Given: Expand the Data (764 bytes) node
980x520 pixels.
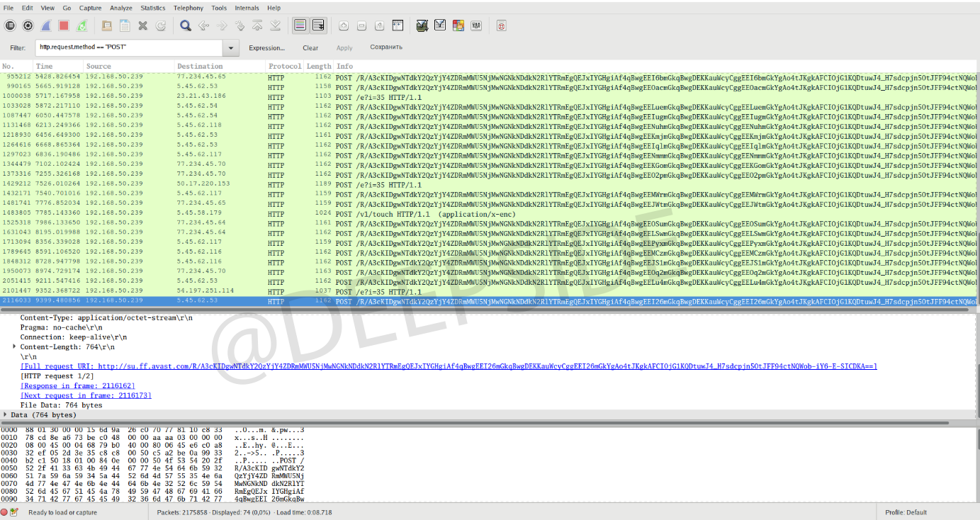Looking at the screenshot, I should [6, 414].
